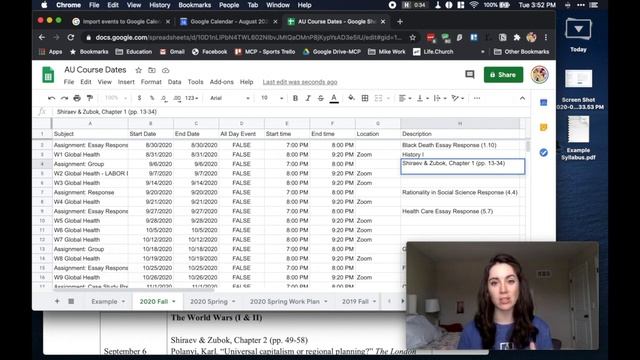Open vertical align options
640x360 pixels.
(422, 98)
